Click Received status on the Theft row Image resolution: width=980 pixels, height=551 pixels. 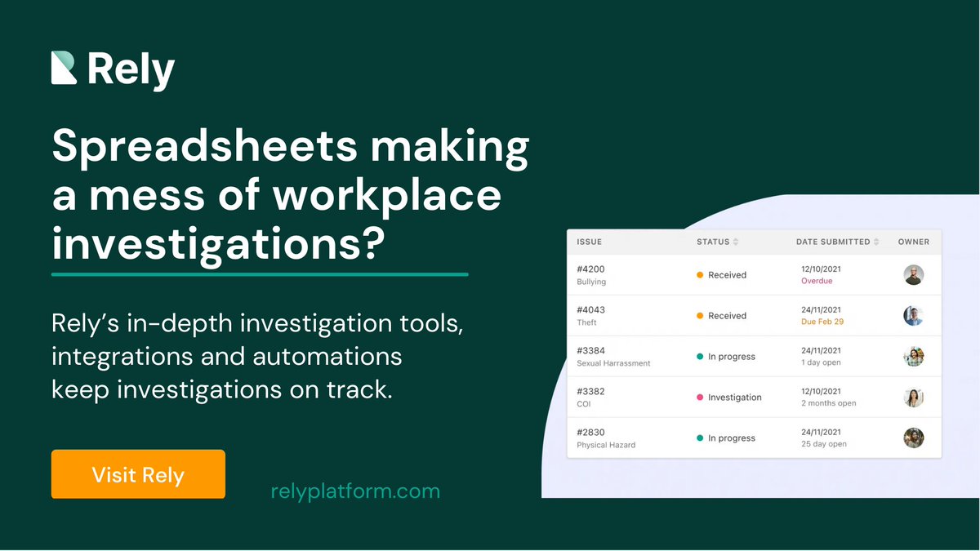click(x=721, y=316)
